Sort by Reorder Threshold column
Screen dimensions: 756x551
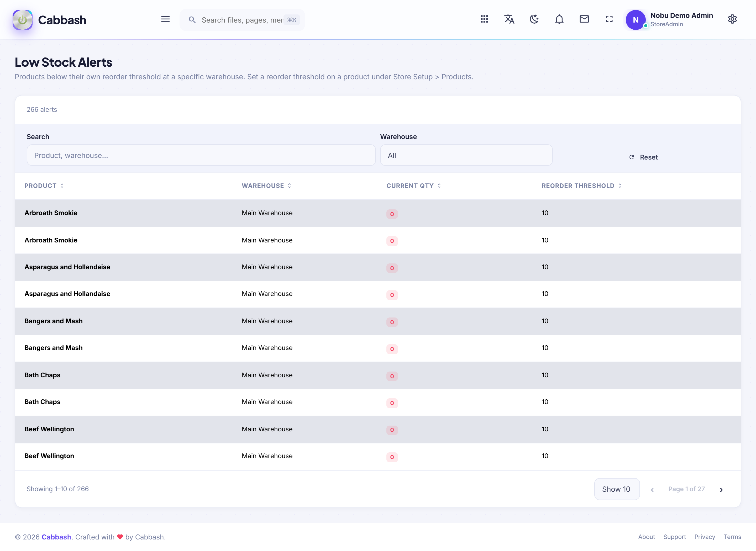pyautogui.click(x=581, y=186)
